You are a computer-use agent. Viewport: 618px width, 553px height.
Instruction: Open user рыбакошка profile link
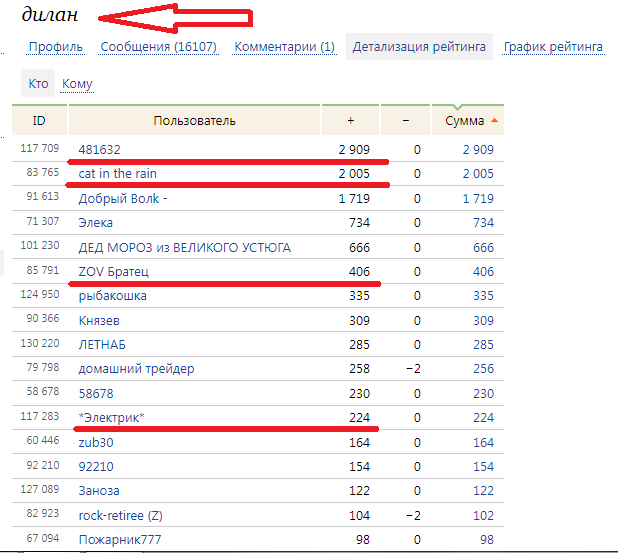112,296
